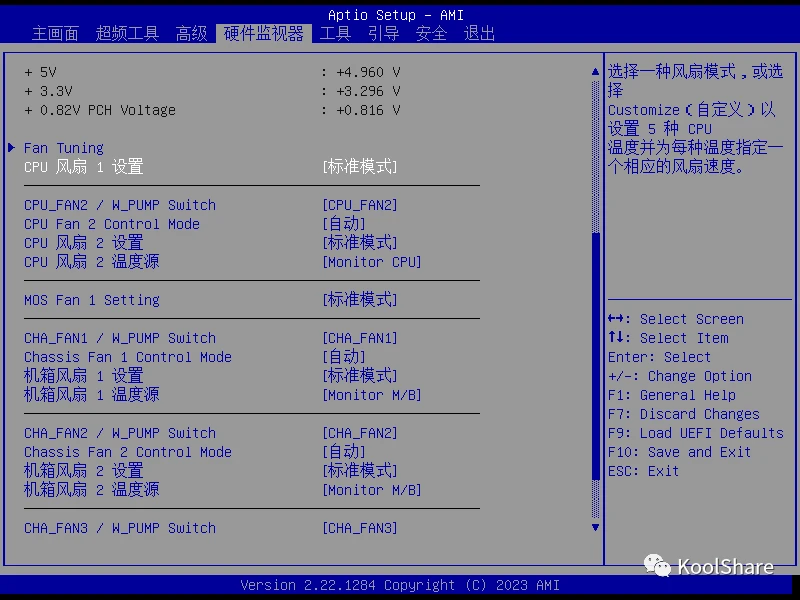Change CHA_FAN1 / W_PUMP Switch value
Screen dimensions: 800x600
(360, 338)
